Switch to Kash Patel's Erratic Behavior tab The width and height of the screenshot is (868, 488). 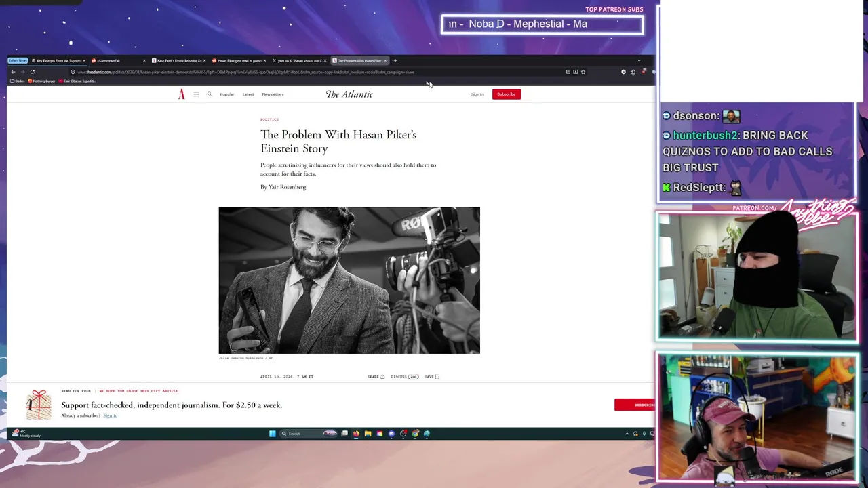[179, 60]
